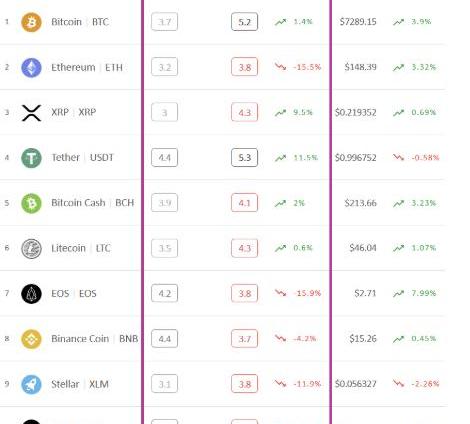Image resolution: width=470 pixels, height=424 pixels.
Task: Click Binance Coin's 3.7 red score badge
Action: point(244,339)
